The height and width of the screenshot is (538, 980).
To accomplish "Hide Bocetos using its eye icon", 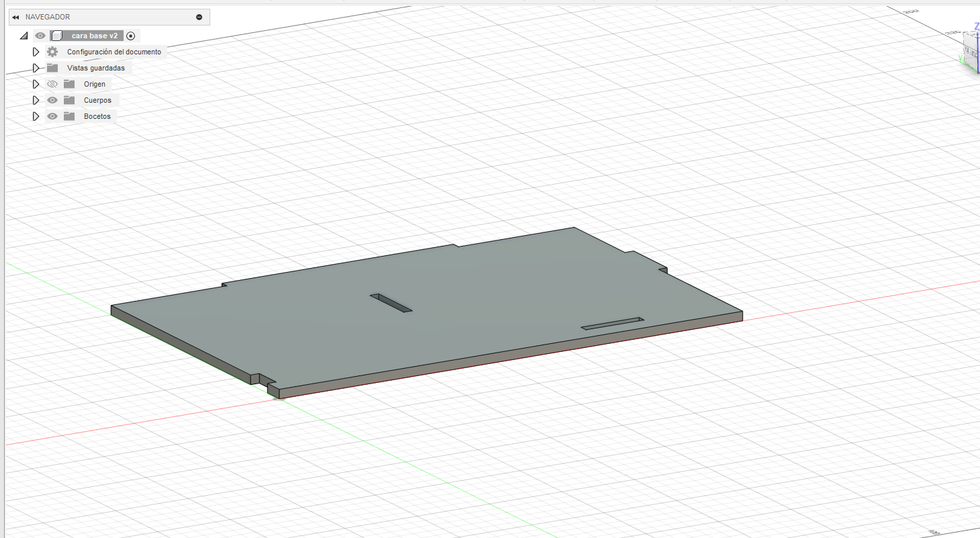I will coord(52,116).
